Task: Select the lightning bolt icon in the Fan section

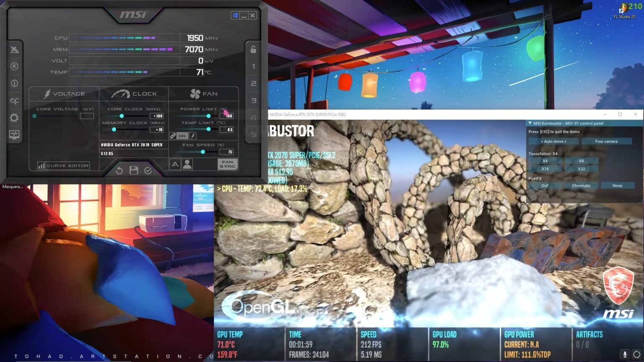Action: [192, 135]
